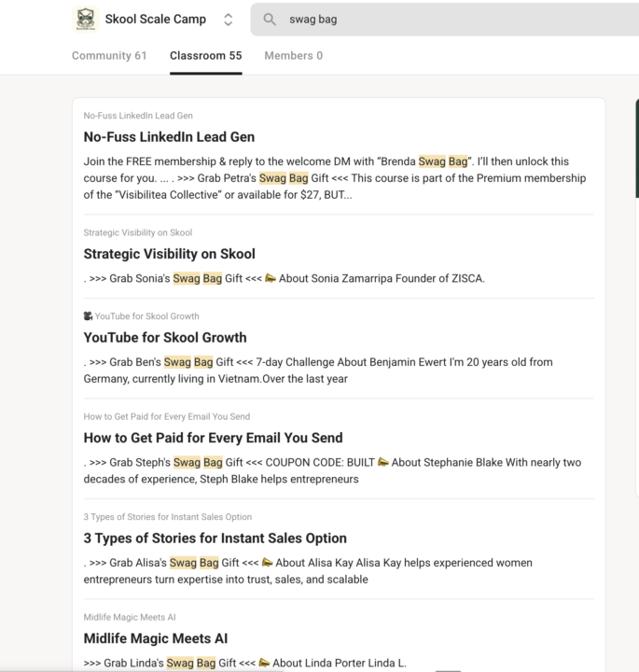This screenshot has width=639, height=672.
Task: Focus the search field containing swag bag
Action: (x=445, y=20)
